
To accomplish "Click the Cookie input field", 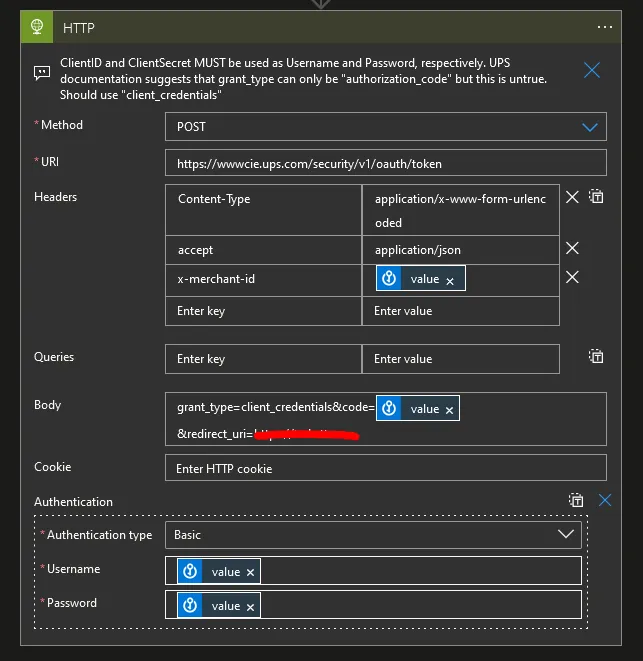I will tap(386, 468).
